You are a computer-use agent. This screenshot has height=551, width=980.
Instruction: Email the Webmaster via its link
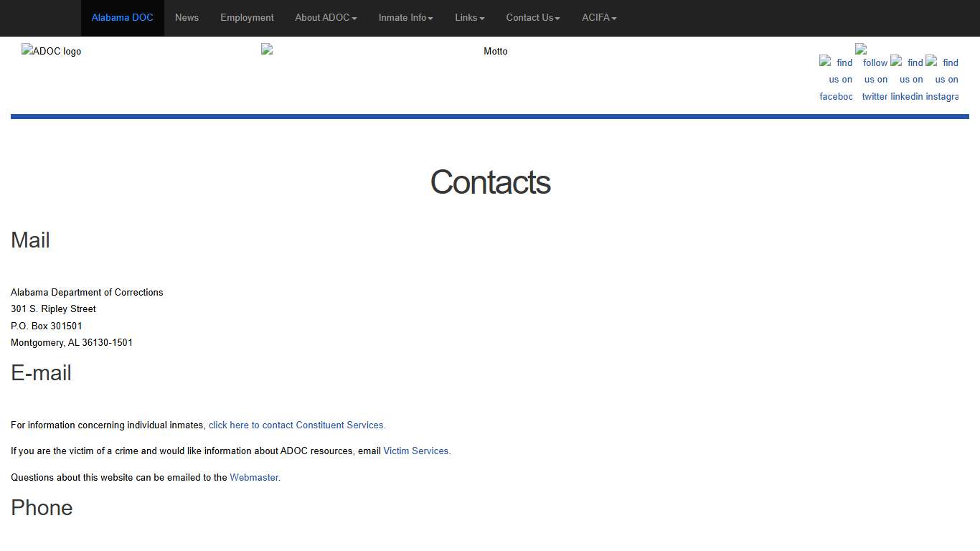254,477
